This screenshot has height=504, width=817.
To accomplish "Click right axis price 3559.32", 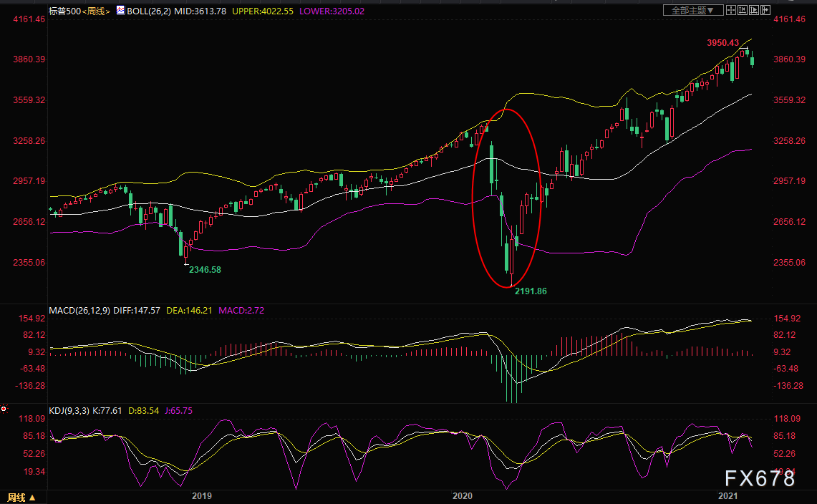I will pos(789,100).
